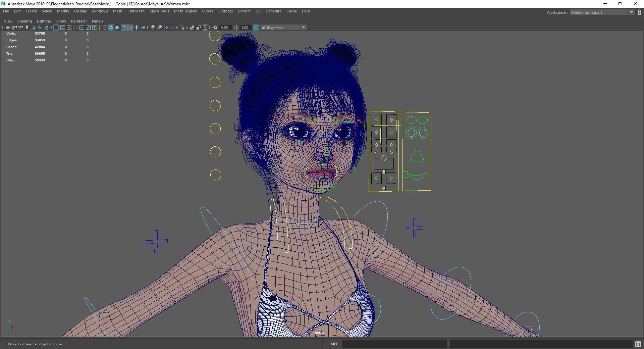The width and height of the screenshot is (644, 349).
Task: Click the Use All Lights icon
Action: 137,28
